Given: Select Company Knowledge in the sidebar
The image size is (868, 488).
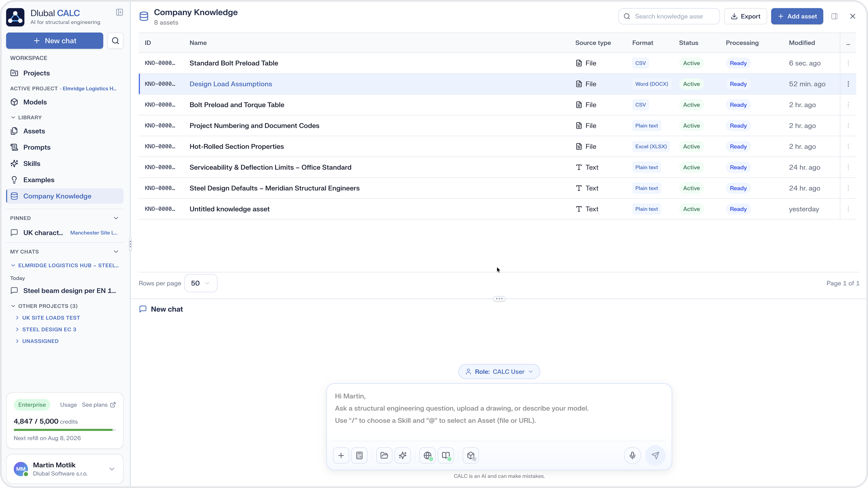Looking at the screenshot, I should click(x=65, y=196).
